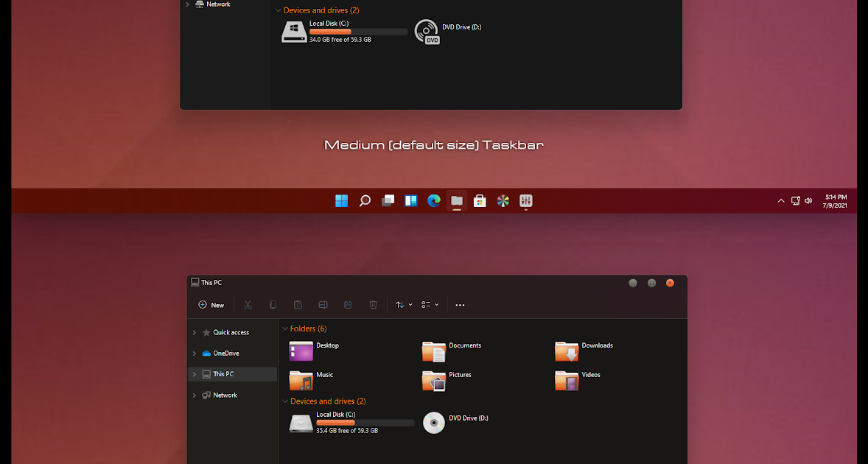This screenshot has width=868, height=464.
Task: Click the Share icon in the command bar
Action: 348,304
